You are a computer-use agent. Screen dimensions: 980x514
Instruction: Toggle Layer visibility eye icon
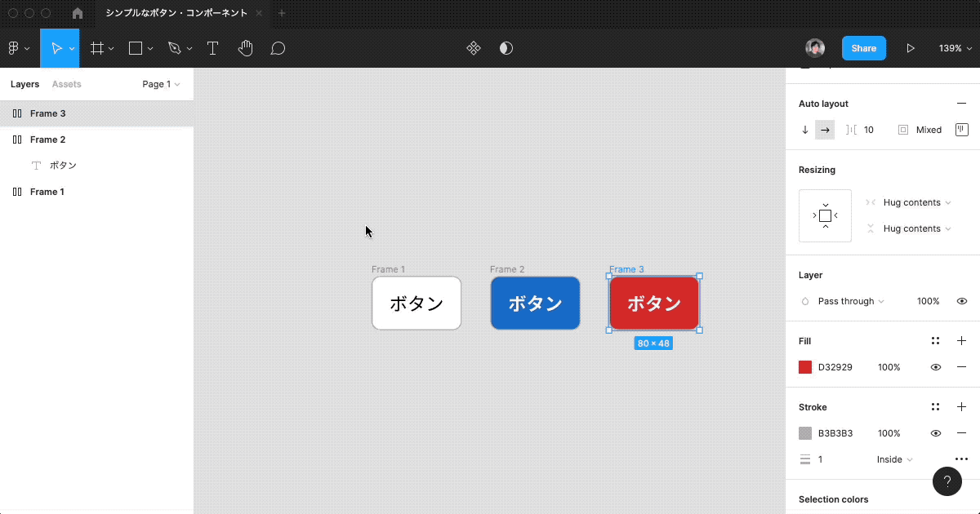(961, 301)
